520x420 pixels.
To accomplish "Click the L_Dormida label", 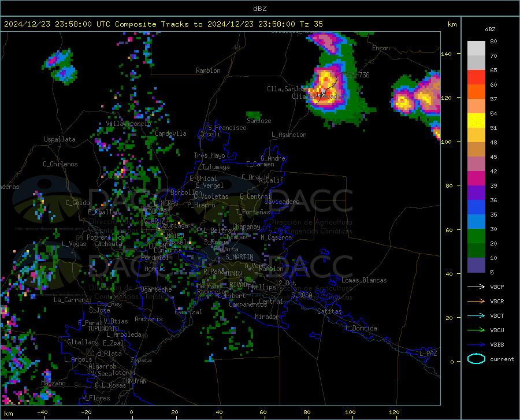I will tap(361, 328).
